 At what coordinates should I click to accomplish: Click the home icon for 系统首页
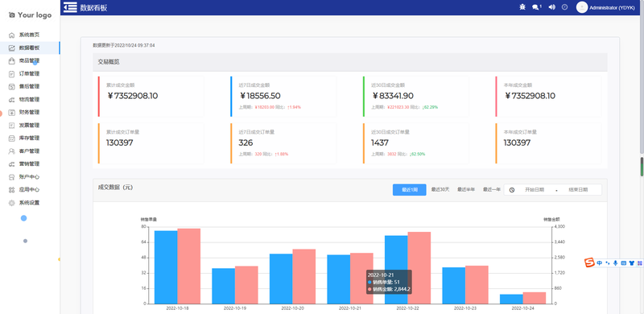[x=12, y=35]
